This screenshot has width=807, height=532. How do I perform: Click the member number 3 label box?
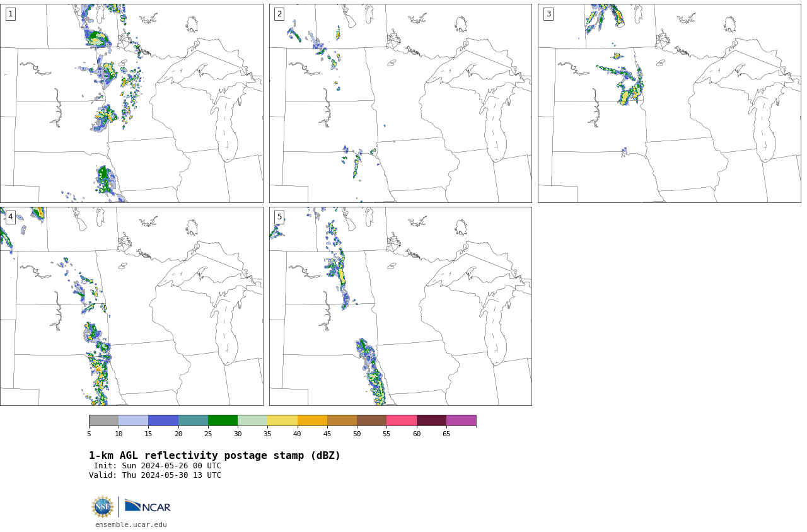click(548, 14)
